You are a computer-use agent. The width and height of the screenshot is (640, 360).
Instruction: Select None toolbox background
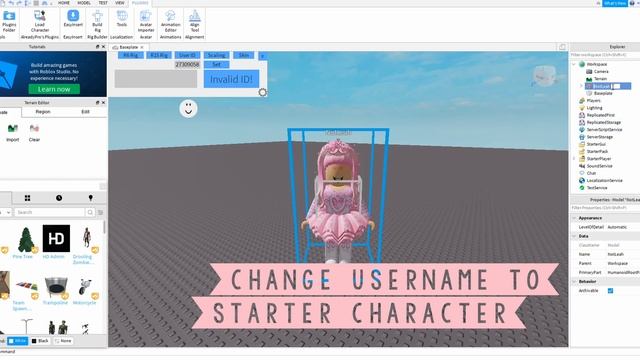63,341
